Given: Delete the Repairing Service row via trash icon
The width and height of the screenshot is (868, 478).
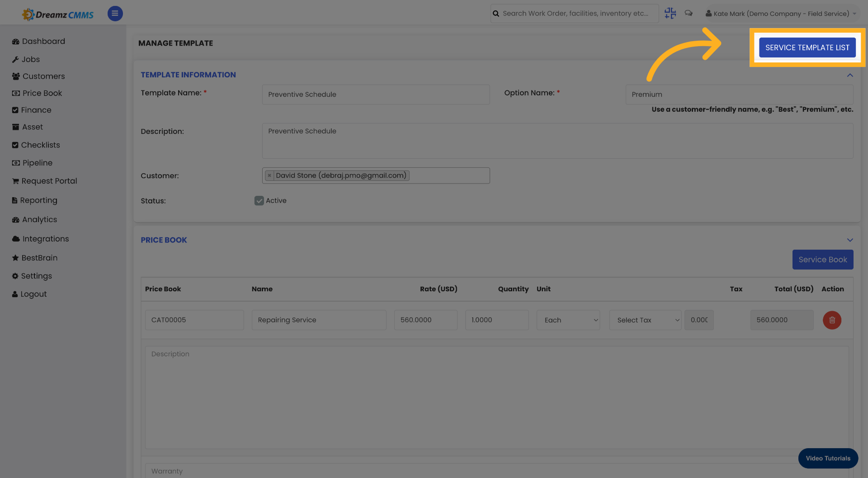Looking at the screenshot, I should [832, 320].
